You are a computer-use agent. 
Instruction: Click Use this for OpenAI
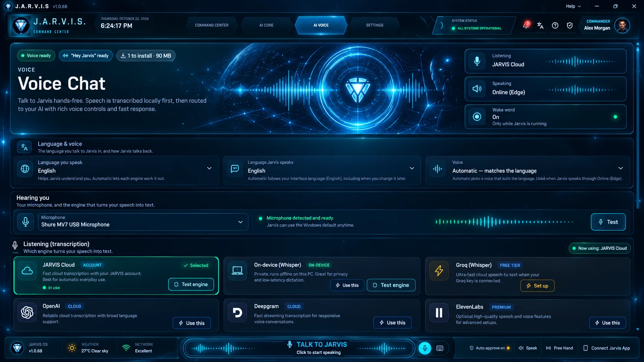tap(192, 323)
